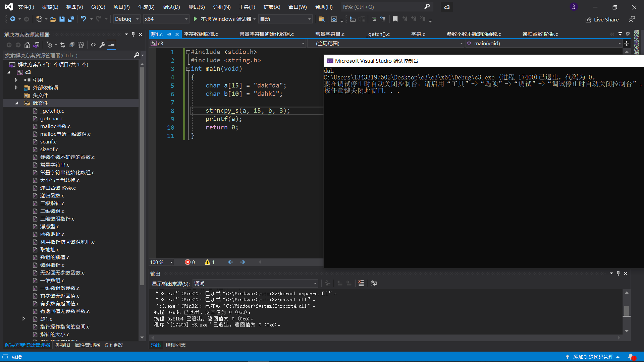Open the 自动 dropdown in the toolbar
Viewport: 644px width, 362px height.
point(285,19)
